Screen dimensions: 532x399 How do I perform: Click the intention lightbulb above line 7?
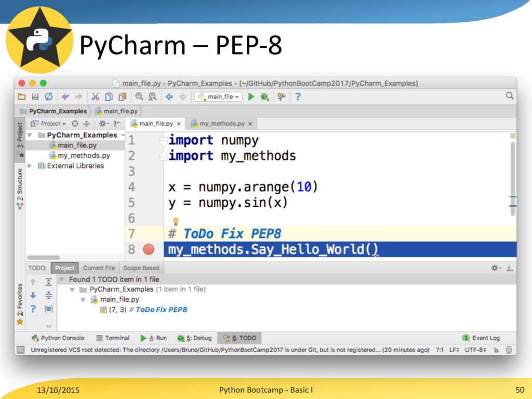[x=176, y=221]
